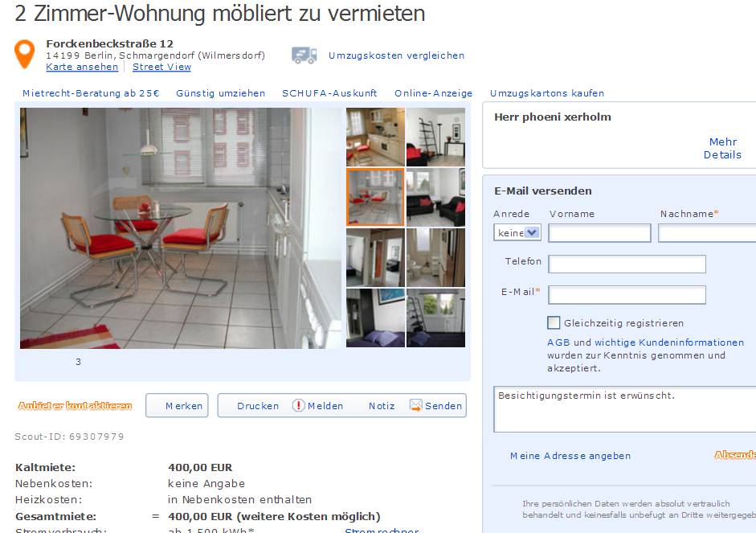Open the SCHUFA-Auskunft menu item
The height and width of the screenshot is (533, 756).
click(329, 93)
